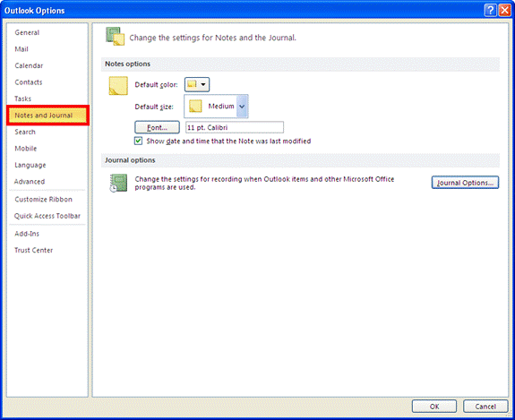
Task: Open the Trust Center category
Action: [x=33, y=250]
